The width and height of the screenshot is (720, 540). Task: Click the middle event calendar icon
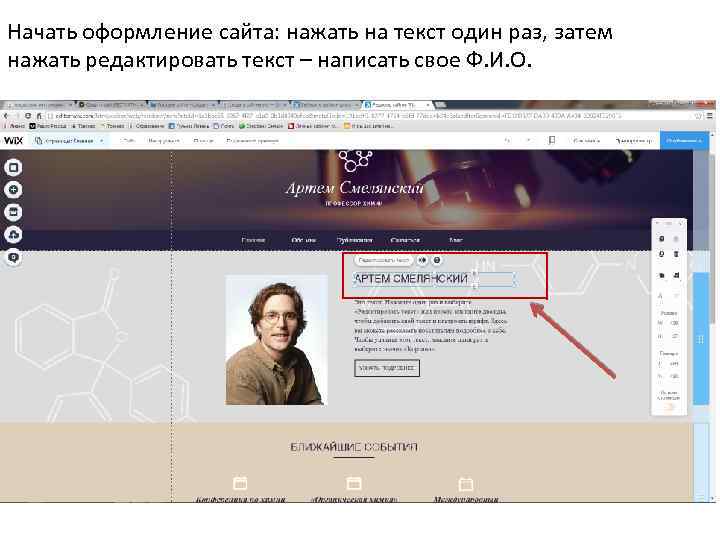tap(354, 483)
